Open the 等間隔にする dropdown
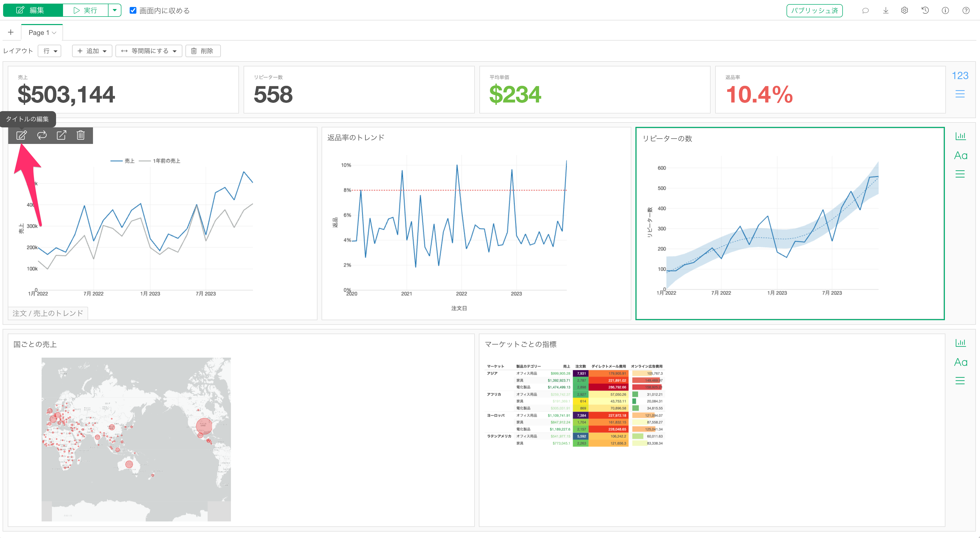 point(149,51)
